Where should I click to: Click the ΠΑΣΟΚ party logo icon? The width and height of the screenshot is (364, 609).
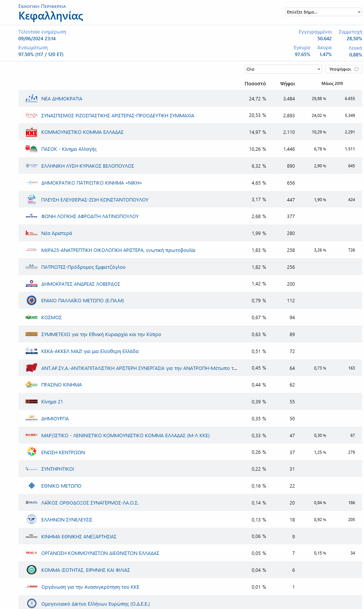[32, 149]
